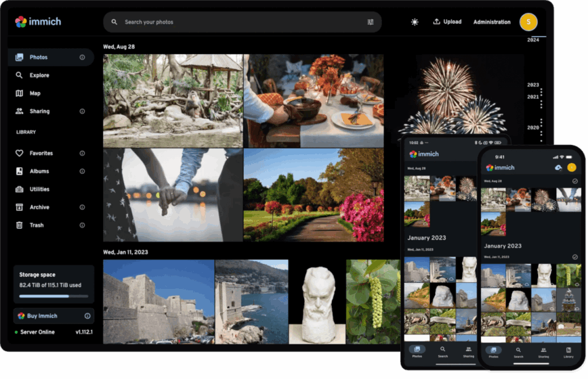Jump to 2023 on the timeline scrubber
Viewport: 588px width, 379px height.
[533, 85]
